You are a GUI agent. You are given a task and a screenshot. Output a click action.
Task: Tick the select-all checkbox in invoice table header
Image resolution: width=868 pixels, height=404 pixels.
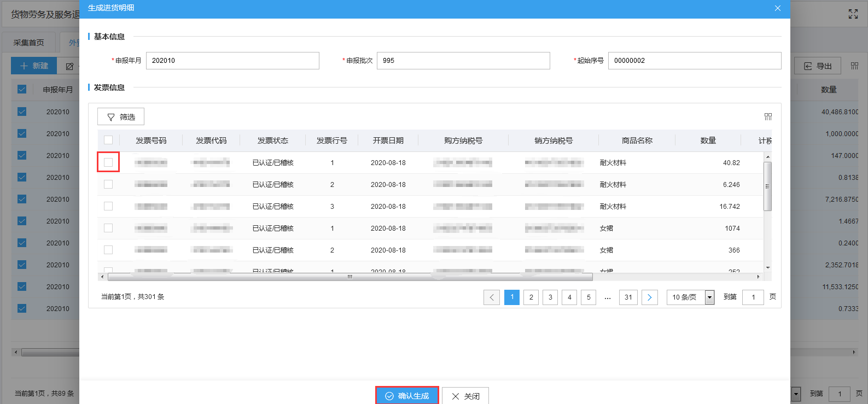pos(108,140)
